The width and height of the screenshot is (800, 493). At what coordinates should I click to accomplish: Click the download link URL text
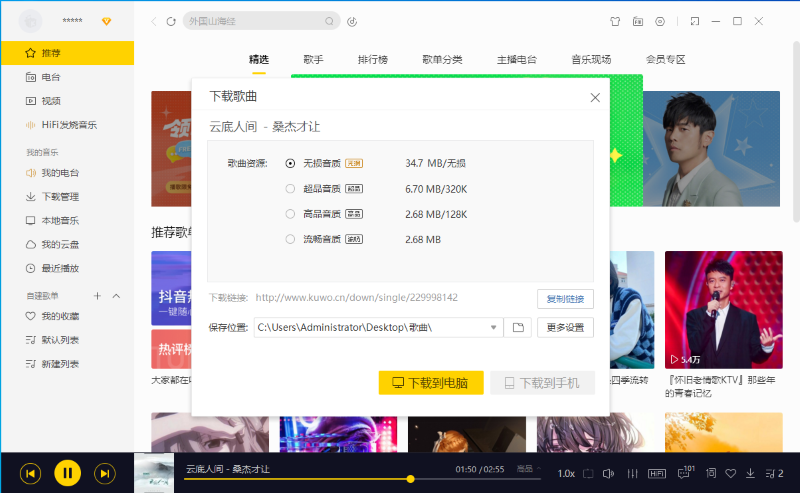357,298
